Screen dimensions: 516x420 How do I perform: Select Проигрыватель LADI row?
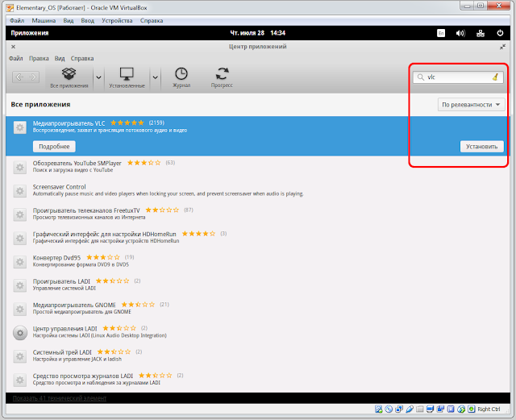click(258, 285)
